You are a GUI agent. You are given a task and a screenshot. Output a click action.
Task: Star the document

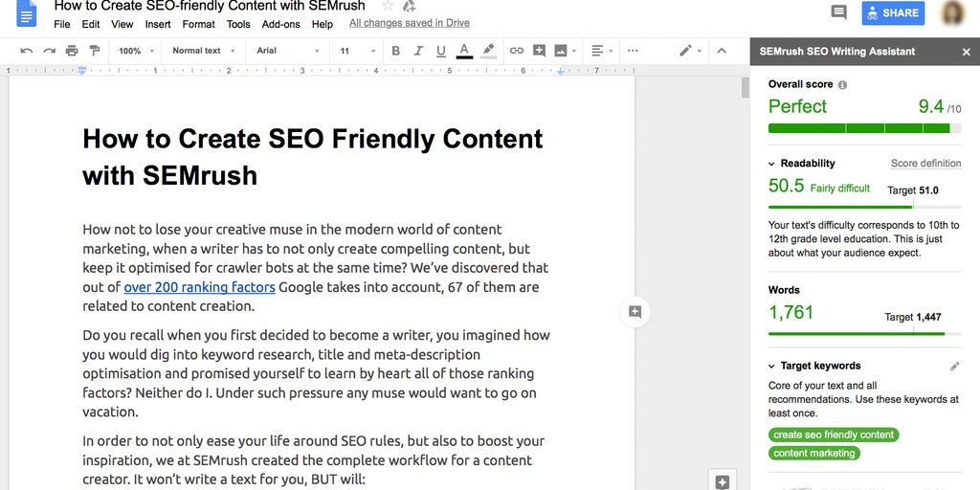[x=388, y=7]
